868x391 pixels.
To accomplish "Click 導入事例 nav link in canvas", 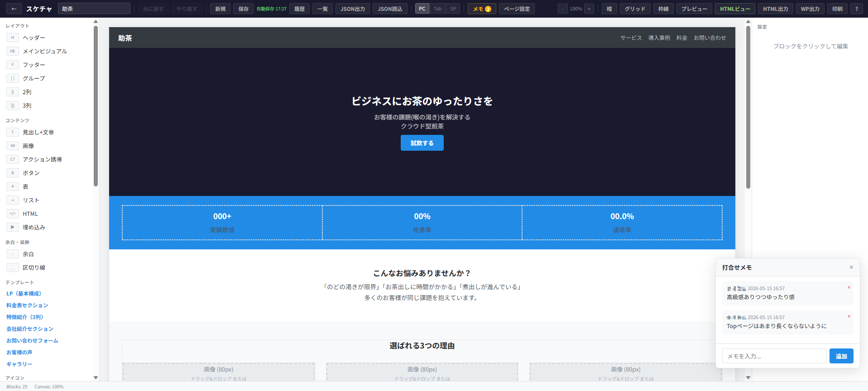I will (x=659, y=38).
